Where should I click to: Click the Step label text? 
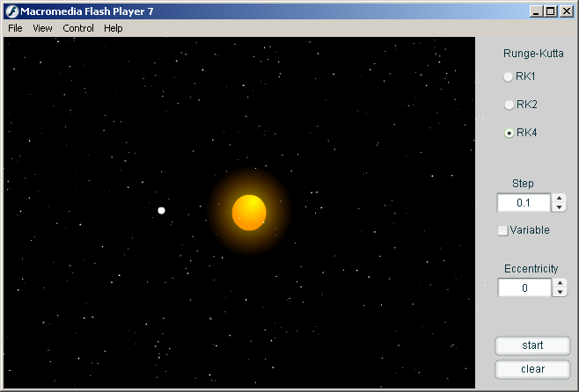pos(523,184)
